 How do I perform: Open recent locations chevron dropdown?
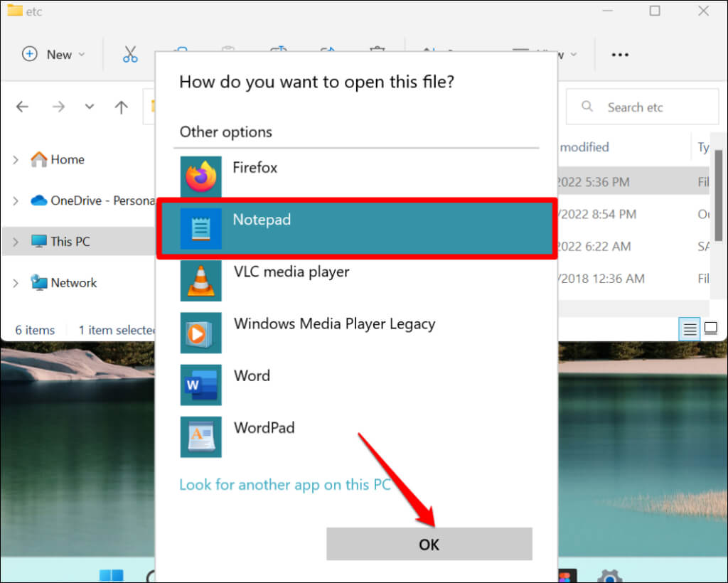(90, 107)
